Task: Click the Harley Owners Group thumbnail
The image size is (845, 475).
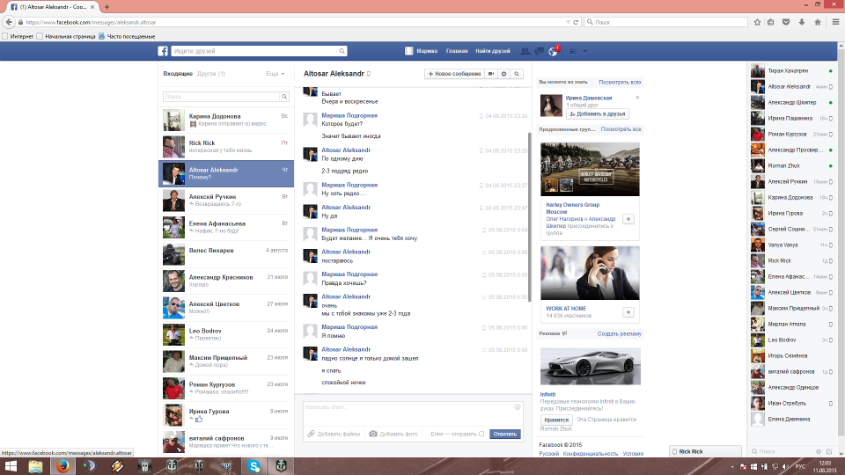Action: (x=590, y=169)
